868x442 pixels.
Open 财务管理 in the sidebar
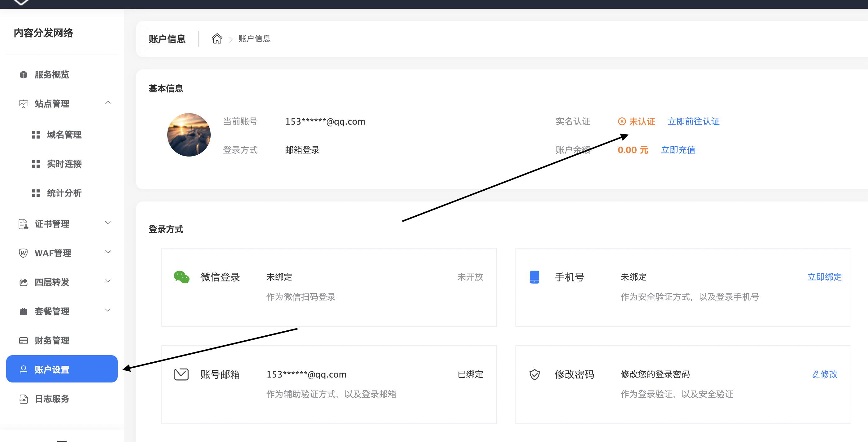(62, 341)
